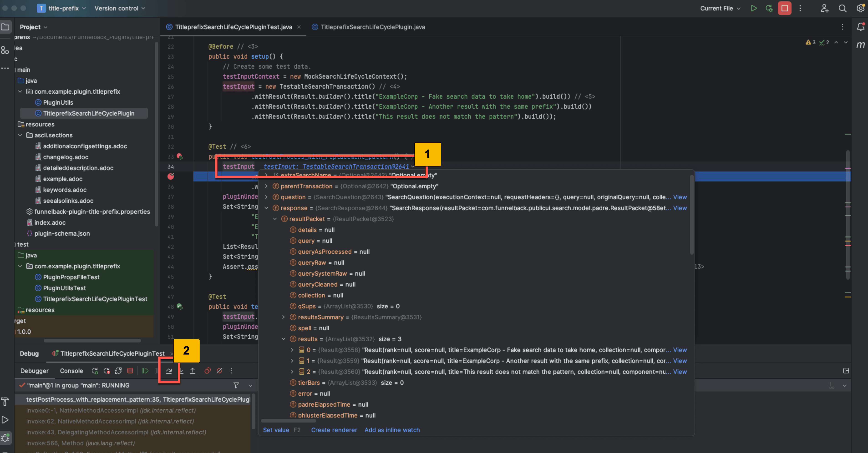Switch to TitleprefixSearchLifeCyclePlugin.java tab

[368, 27]
